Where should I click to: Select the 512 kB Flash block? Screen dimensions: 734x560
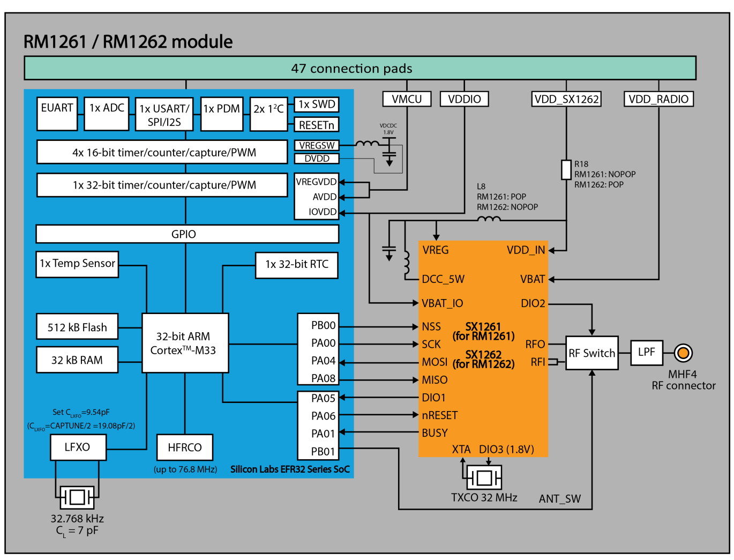pyautogui.click(x=77, y=327)
